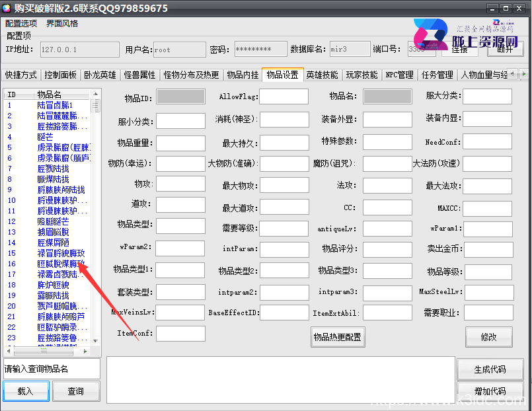The height and width of the screenshot is (411, 532).
Task: Click the 需要等级 input field
Action: tap(284, 229)
